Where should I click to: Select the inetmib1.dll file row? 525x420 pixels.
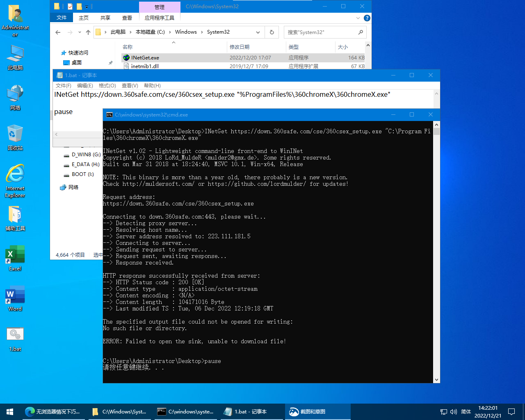pyautogui.click(x=244, y=66)
